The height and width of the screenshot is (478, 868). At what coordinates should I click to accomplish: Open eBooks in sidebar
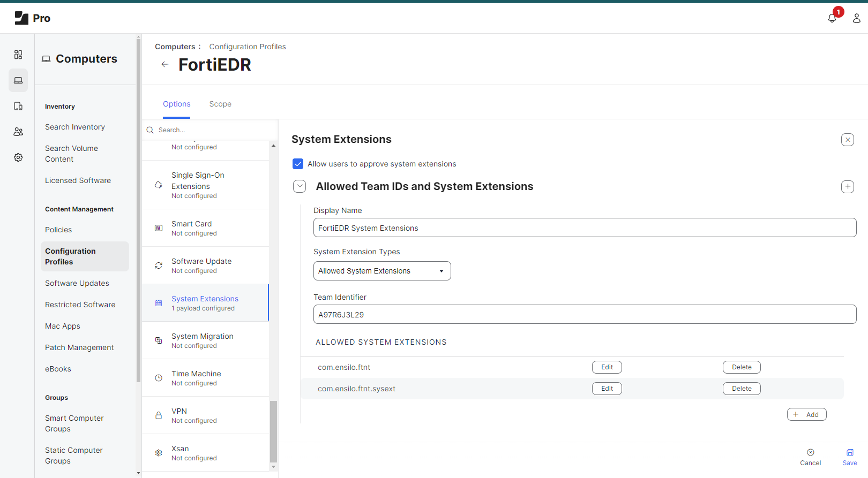[x=58, y=369]
